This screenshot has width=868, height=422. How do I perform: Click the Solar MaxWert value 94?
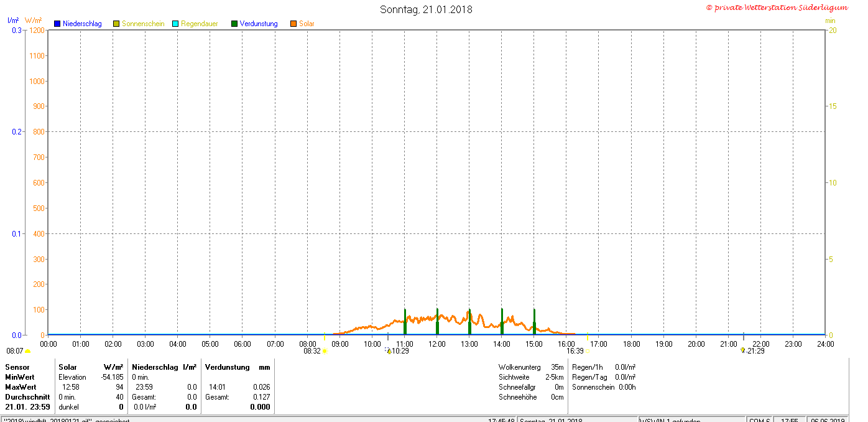[x=119, y=387]
